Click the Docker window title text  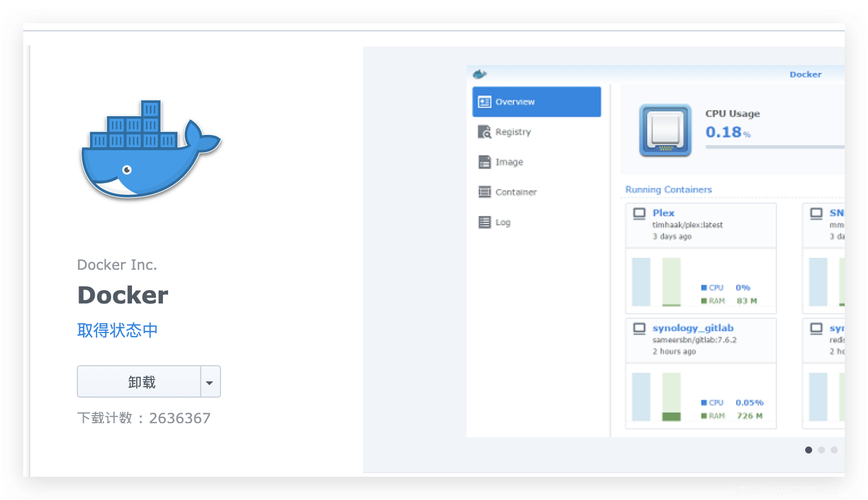[806, 74]
